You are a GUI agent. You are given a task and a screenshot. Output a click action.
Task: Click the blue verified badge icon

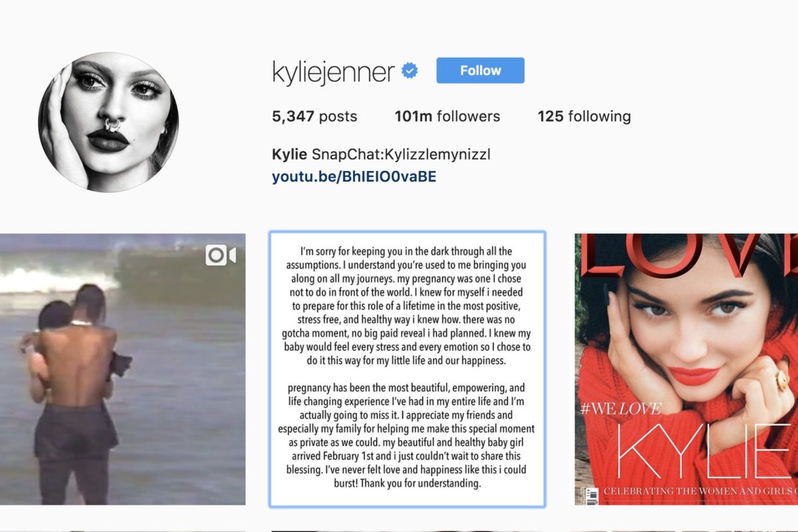coord(410,71)
